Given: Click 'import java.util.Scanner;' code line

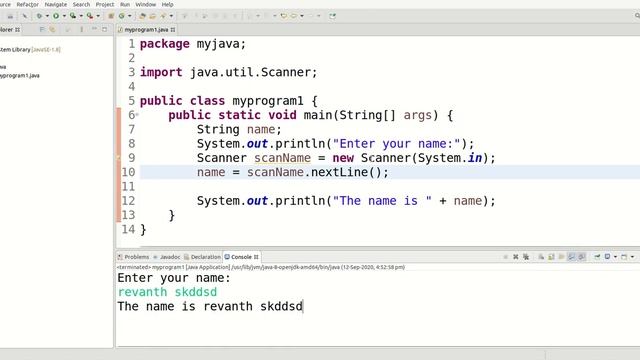Looking at the screenshot, I should [229, 72].
